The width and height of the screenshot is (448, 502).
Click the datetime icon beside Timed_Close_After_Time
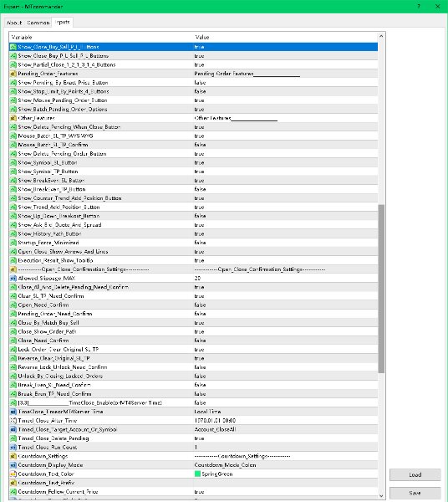(13, 420)
